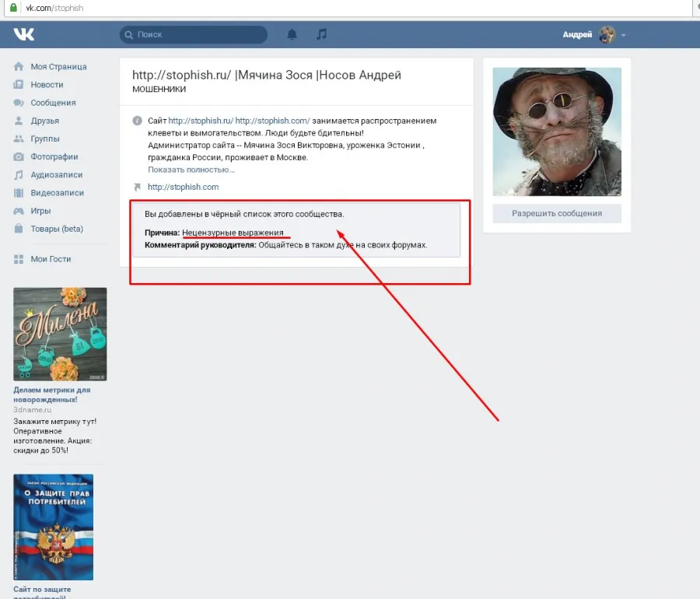700x599 pixels.
Task: Click the chat bubble icon beside Сообщения
Action: point(19,103)
